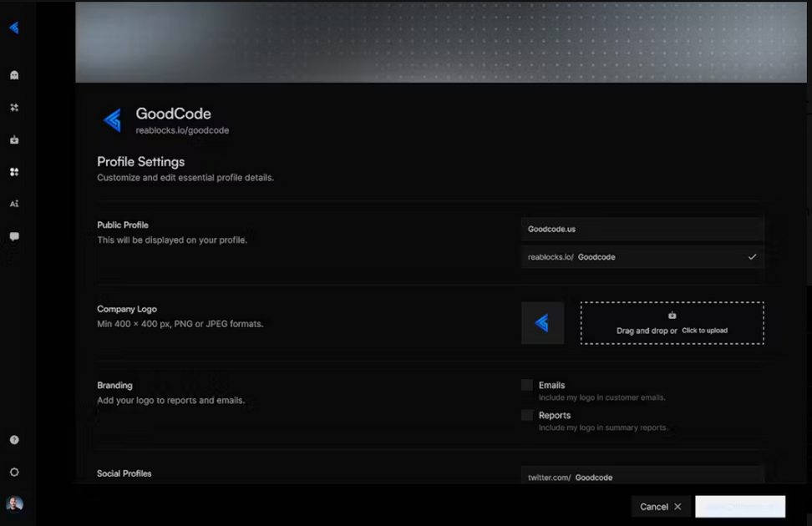The width and height of the screenshot is (812, 526).
Task: Open the chat messages sidebar icon
Action: (14, 236)
